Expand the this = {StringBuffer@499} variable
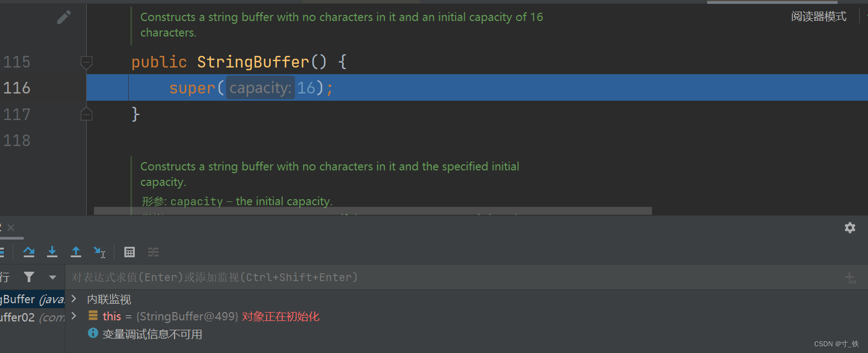The height and width of the screenshot is (353, 868). pos(74,316)
